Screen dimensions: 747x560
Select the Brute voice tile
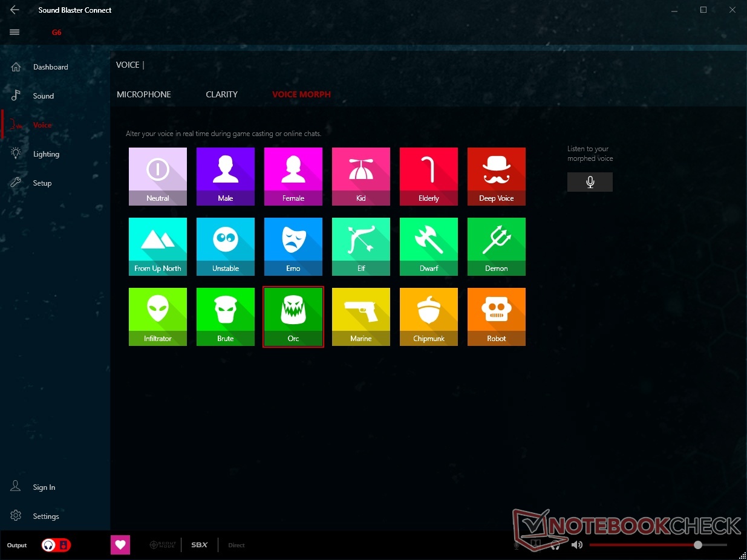[226, 317]
